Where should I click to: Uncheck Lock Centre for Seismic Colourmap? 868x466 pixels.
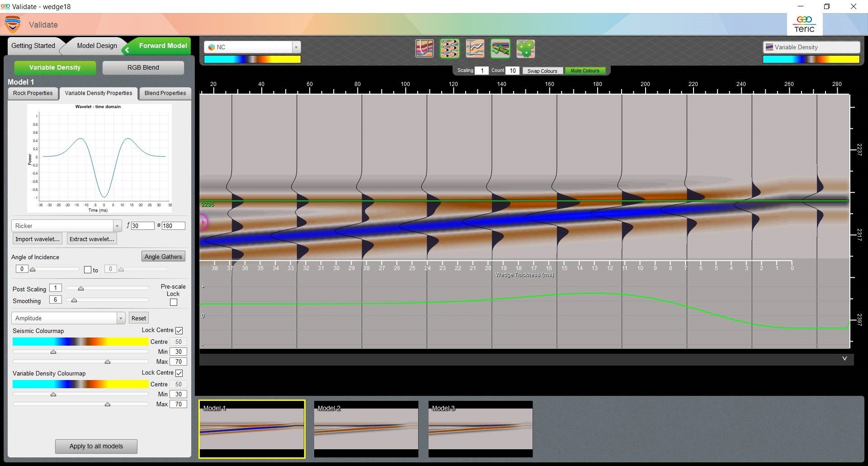(x=179, y=331)
